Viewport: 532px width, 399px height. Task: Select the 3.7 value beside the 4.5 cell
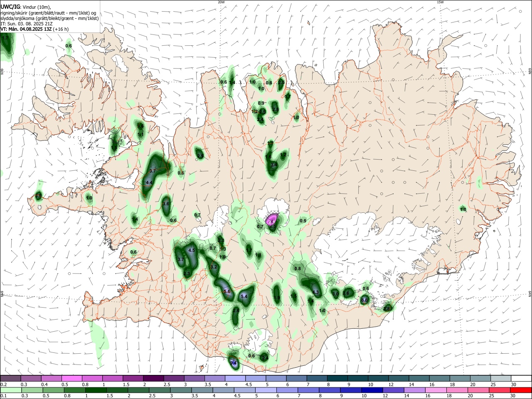(x=181, y=259)
